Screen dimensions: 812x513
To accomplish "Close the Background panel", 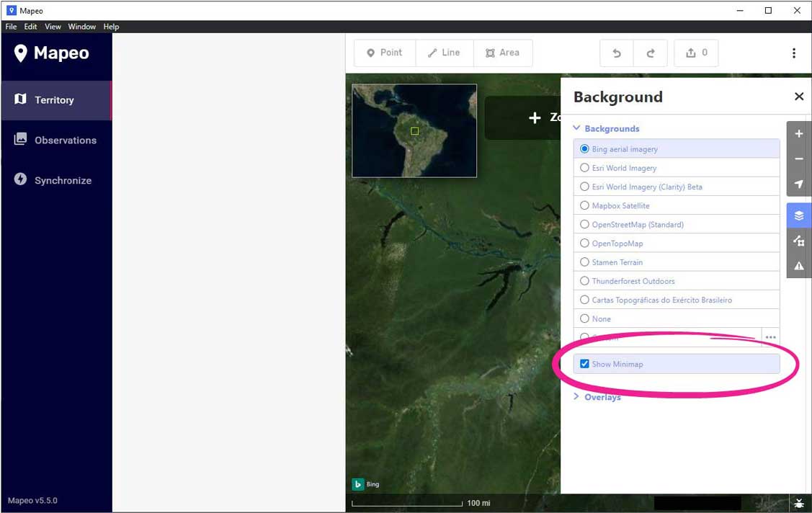I will coord(799,97).
